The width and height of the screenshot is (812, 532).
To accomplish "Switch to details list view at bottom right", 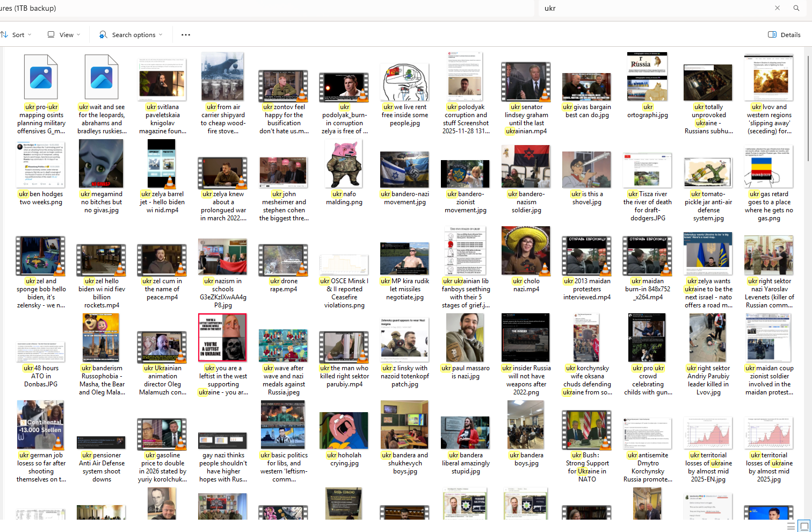I will pyautogui.click(x=791, y=526).
